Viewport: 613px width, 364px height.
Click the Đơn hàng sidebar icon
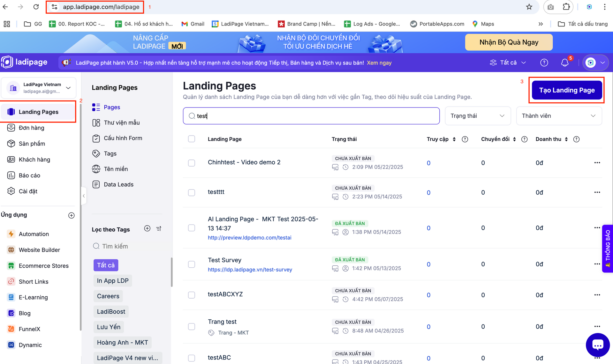coord(11,128)
